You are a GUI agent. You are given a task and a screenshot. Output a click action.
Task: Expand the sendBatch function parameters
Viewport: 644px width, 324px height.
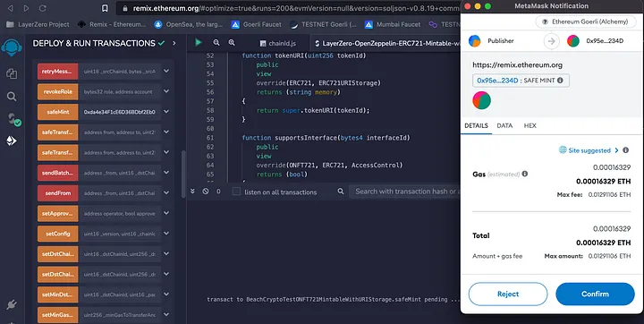(x=166, y=172)
